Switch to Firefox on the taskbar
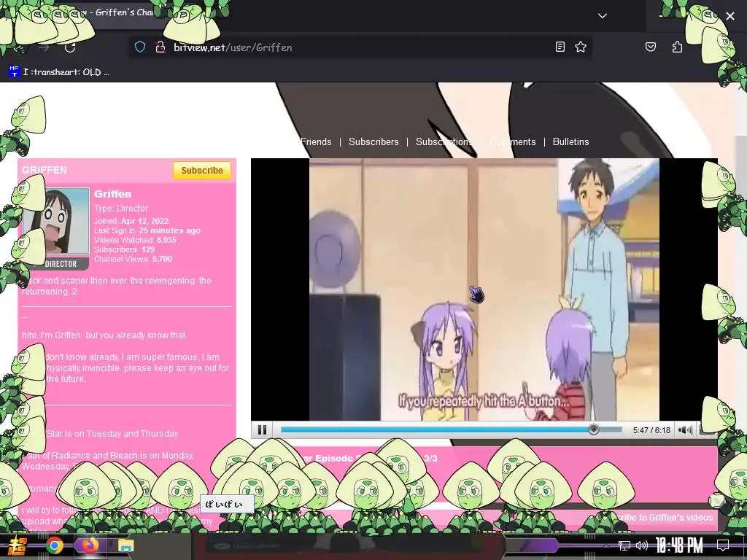Screen dimensions: 747x560 click(x=90, y=545)
